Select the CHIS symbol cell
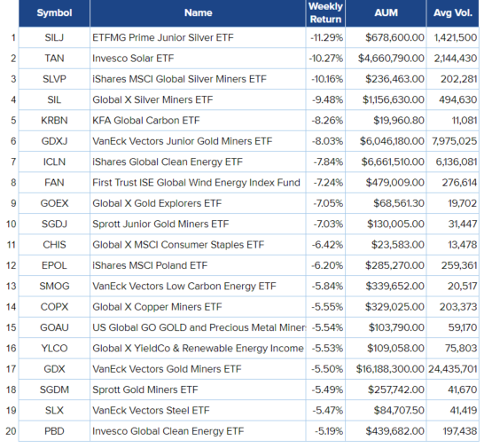 coord(54,244)
